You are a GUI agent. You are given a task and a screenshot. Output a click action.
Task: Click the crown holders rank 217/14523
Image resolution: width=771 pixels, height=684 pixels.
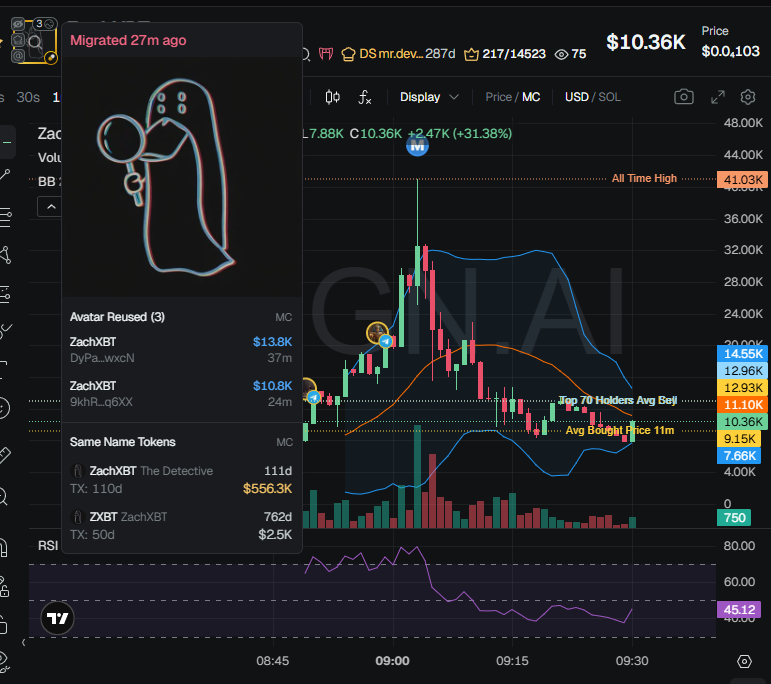pos(504,54)
